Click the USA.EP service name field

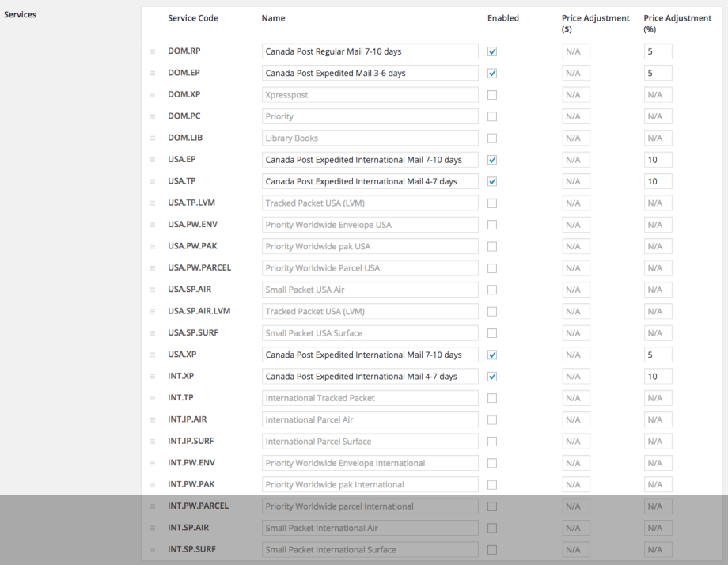pyautogui.click(x=370, y=160)
